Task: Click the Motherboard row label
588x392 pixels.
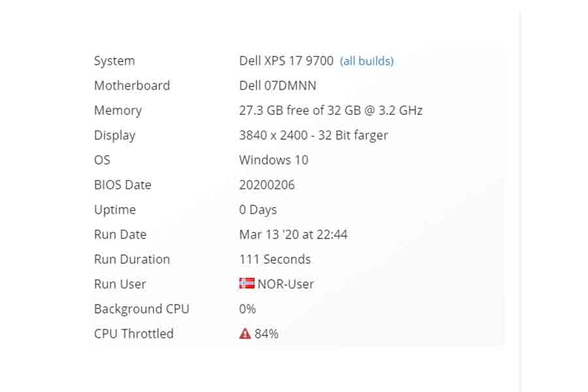Action: [132, 86]
